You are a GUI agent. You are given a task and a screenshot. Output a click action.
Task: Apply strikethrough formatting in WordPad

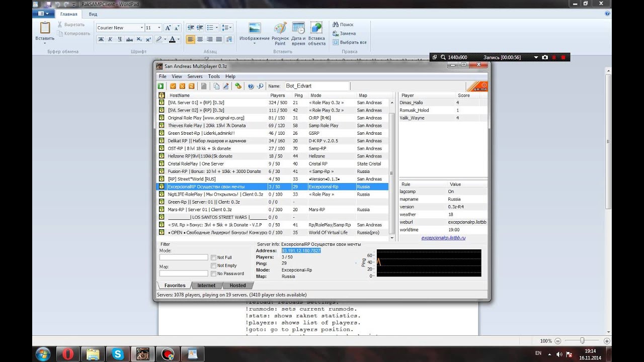tap(129, 39)
